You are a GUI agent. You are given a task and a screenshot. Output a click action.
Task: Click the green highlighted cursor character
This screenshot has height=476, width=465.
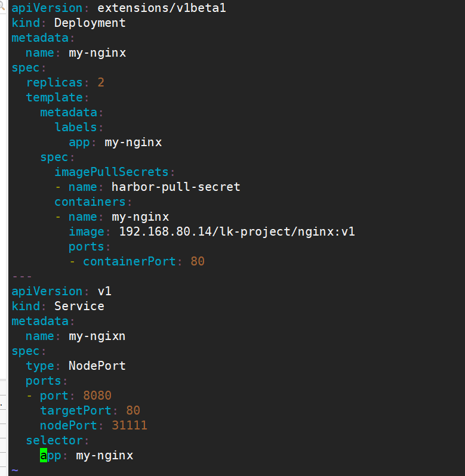coord(44,456)
